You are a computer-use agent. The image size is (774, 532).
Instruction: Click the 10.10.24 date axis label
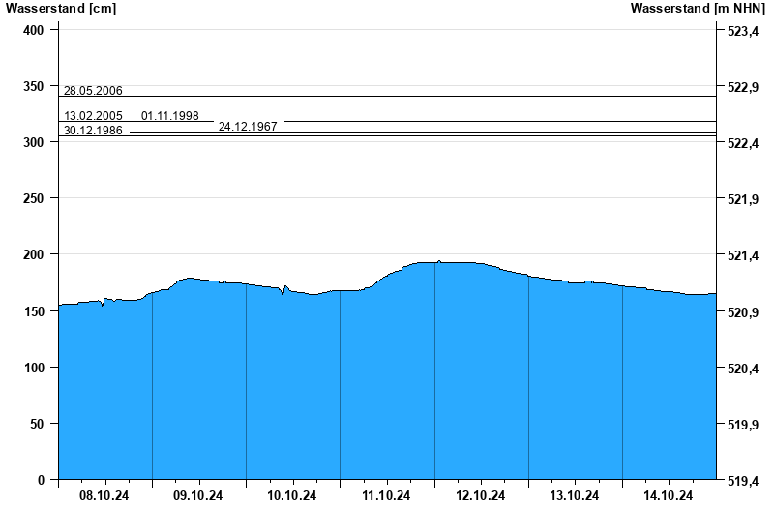point(292,496)
